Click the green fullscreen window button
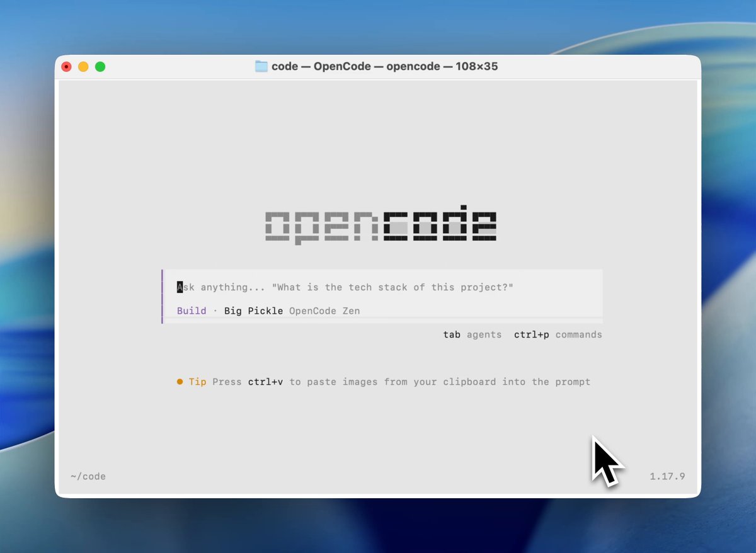Screen dimensions: 756x553 click(100, 66)
